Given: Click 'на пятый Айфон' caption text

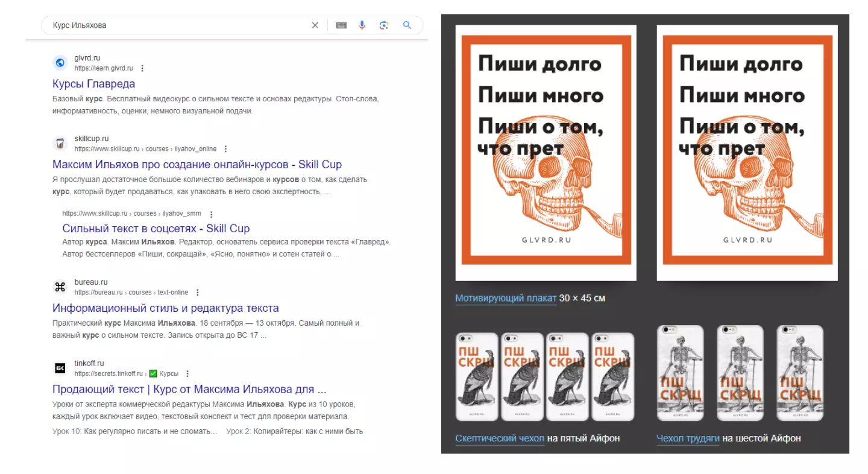Looking at the screenshot, I should click(x=583, y=438).
